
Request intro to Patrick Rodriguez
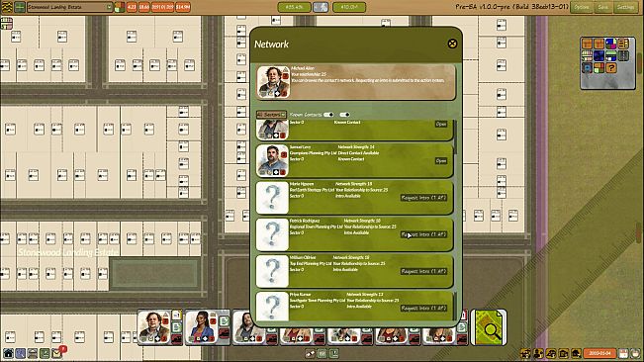pyautogui.click(x=423, y=234)
